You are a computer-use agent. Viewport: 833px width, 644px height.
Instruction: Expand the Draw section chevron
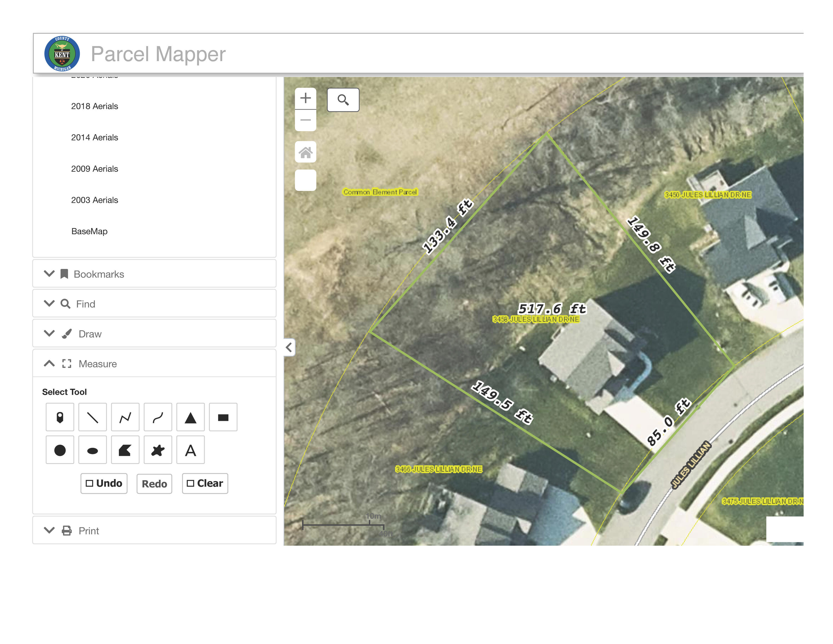pos(49,333)
